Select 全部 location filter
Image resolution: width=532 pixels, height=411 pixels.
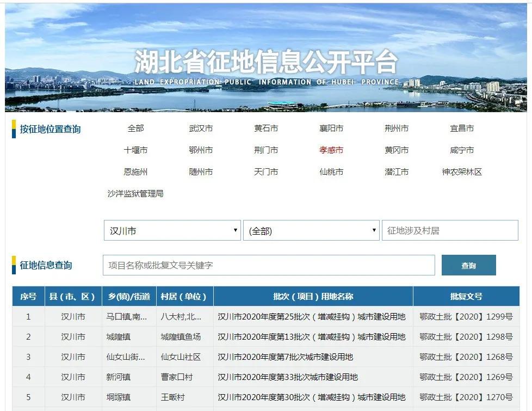(135, 128)
